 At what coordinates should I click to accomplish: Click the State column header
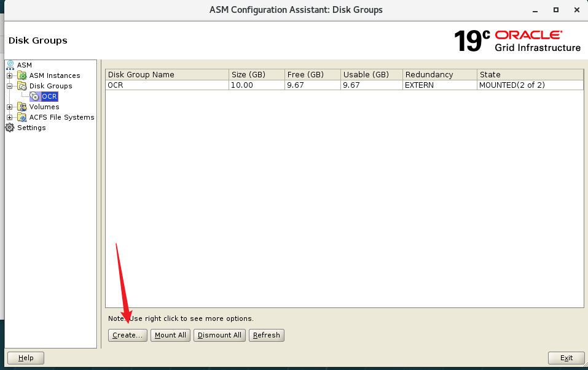click(x=530, y=74)
